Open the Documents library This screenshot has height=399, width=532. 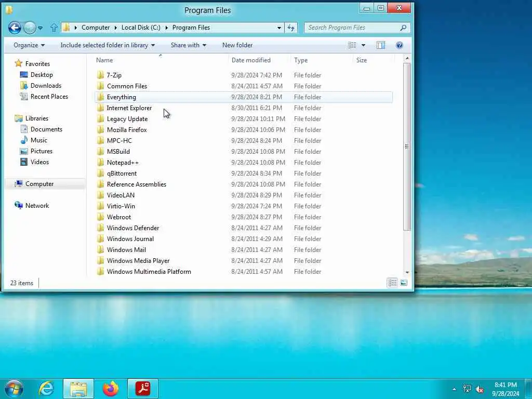click(x=42, y=129)
